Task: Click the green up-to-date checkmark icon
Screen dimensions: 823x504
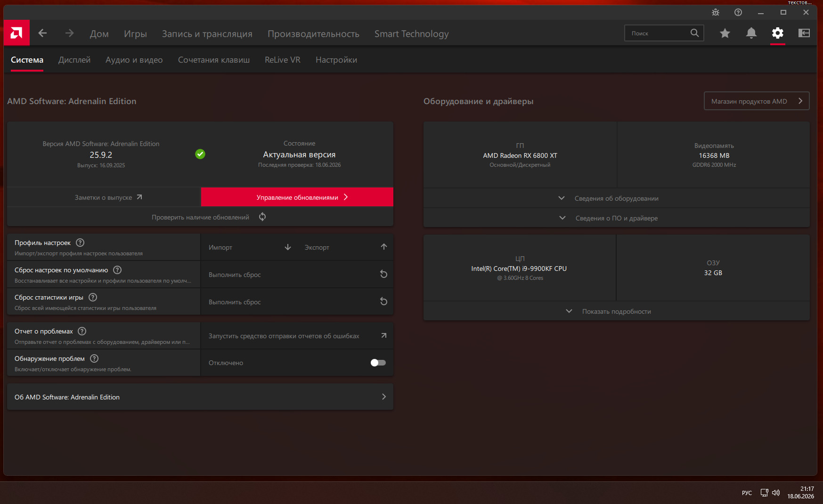Action: pyautogui.click(x=200, y=154)
